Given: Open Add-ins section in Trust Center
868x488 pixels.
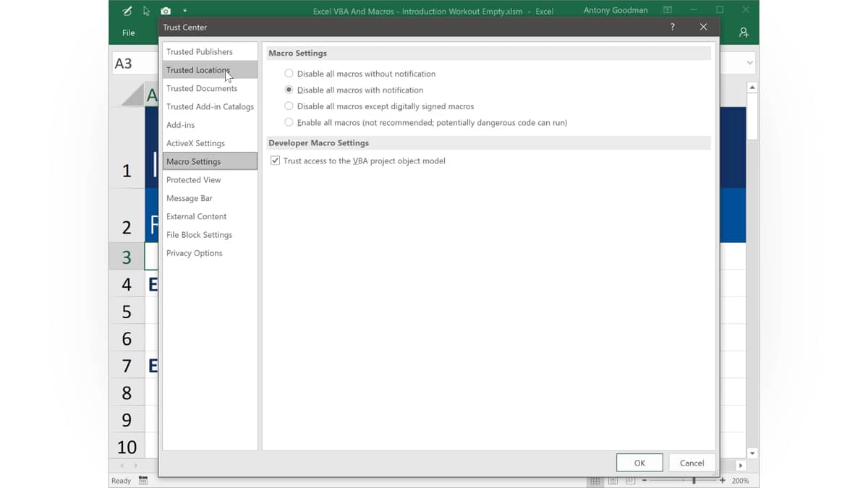Looking at the screenshot, I should pyautogui.click(x=210, y=125).
